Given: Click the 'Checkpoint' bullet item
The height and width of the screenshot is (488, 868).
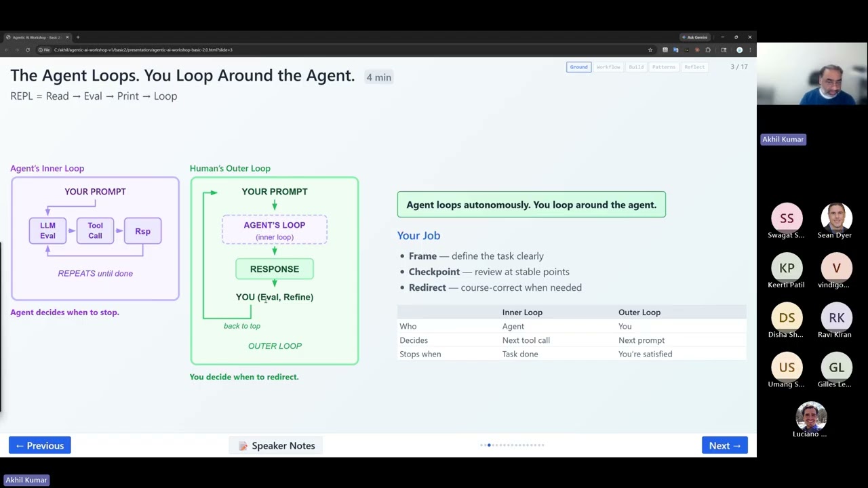Looking at the screenshot, I should point(489,272).
